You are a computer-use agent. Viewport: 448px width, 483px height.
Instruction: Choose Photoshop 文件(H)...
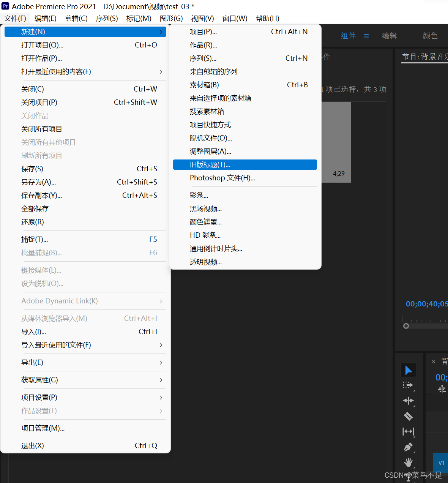coord(245,178)
